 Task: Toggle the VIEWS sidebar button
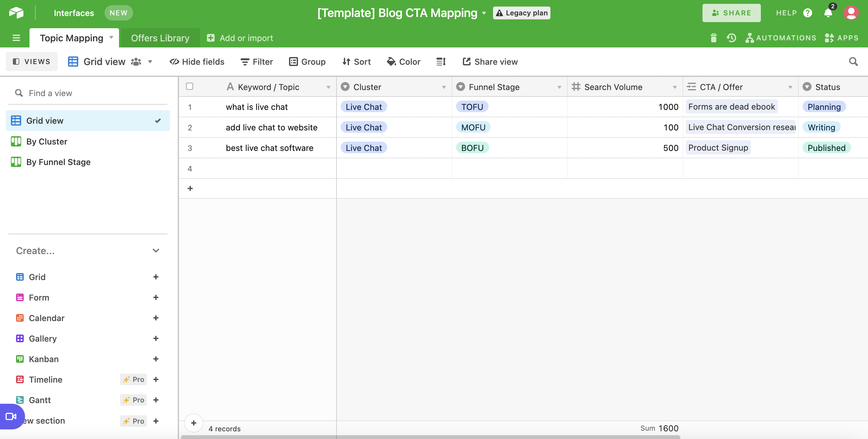click(x=32, y=62)
